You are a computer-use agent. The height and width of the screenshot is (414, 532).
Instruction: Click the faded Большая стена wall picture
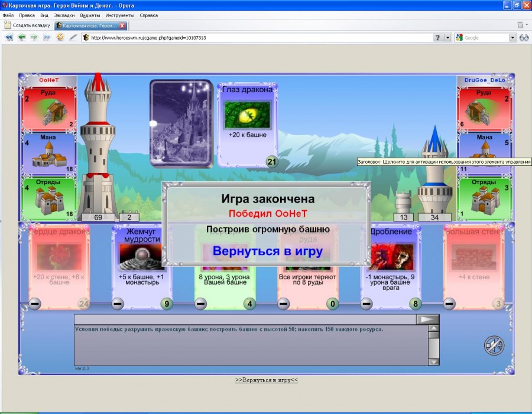[474, 257]
